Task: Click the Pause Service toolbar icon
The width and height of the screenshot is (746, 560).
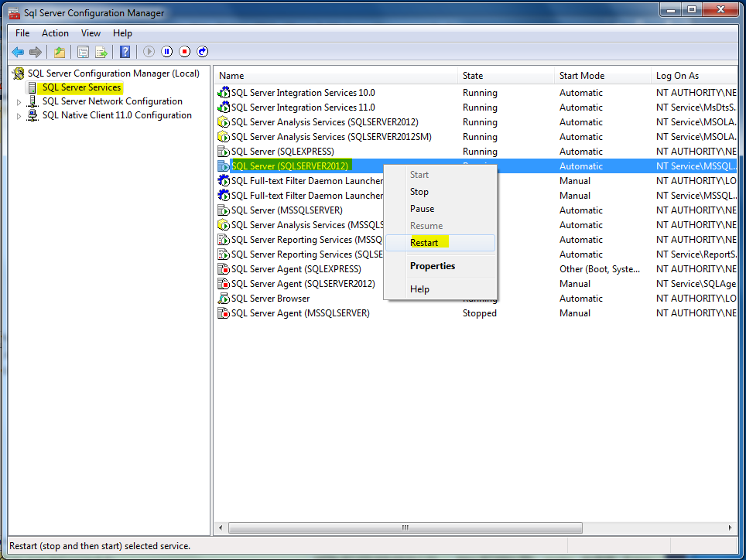Action: [167, 51]
